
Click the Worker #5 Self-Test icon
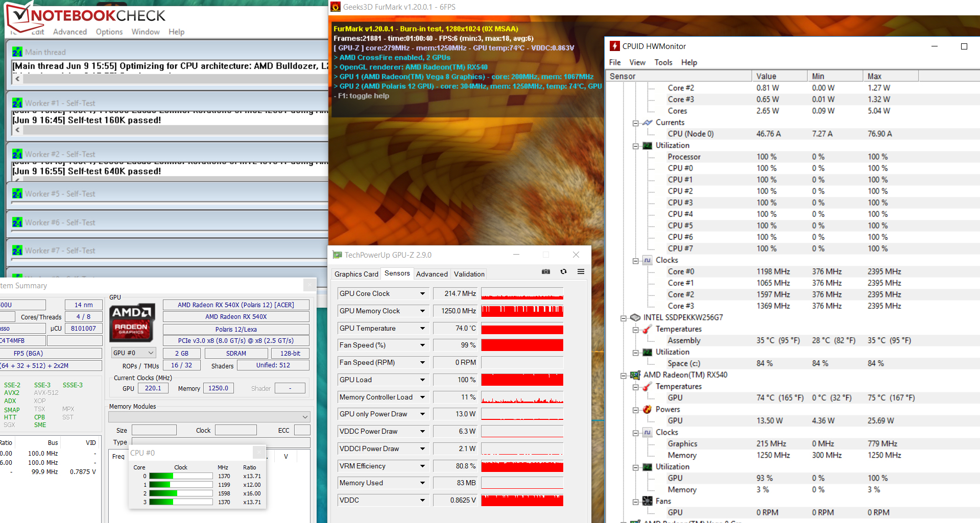pyautogui.click(x=17, y=194)
